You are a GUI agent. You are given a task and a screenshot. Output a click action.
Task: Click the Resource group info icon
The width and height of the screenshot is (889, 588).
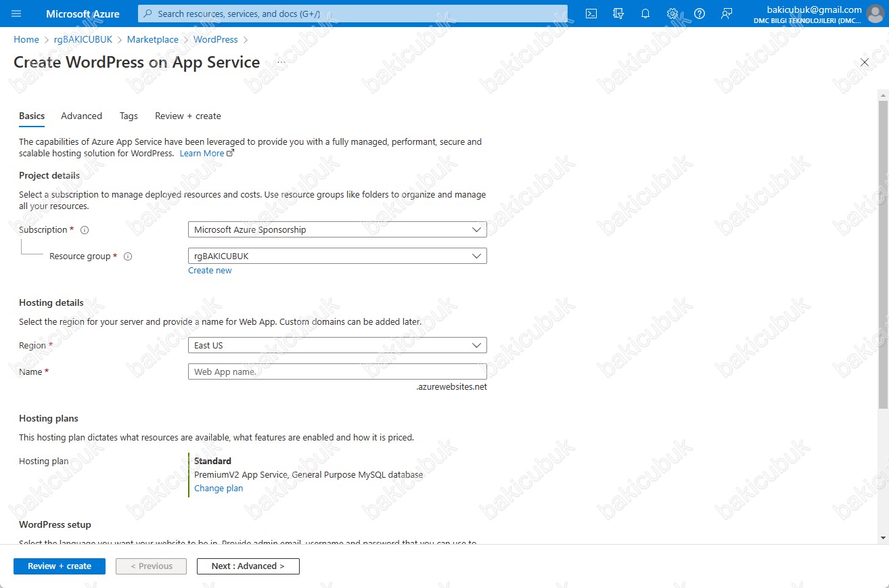point(128,256)
